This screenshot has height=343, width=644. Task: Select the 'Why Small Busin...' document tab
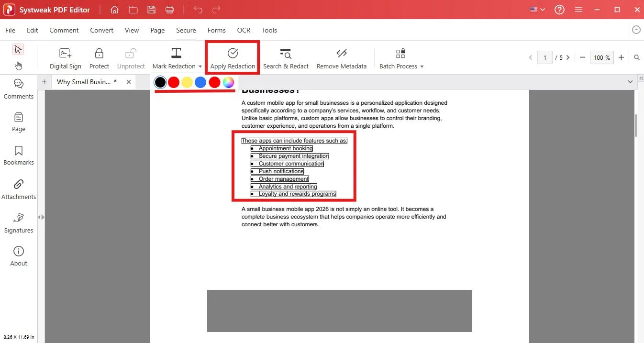point(87,82)
